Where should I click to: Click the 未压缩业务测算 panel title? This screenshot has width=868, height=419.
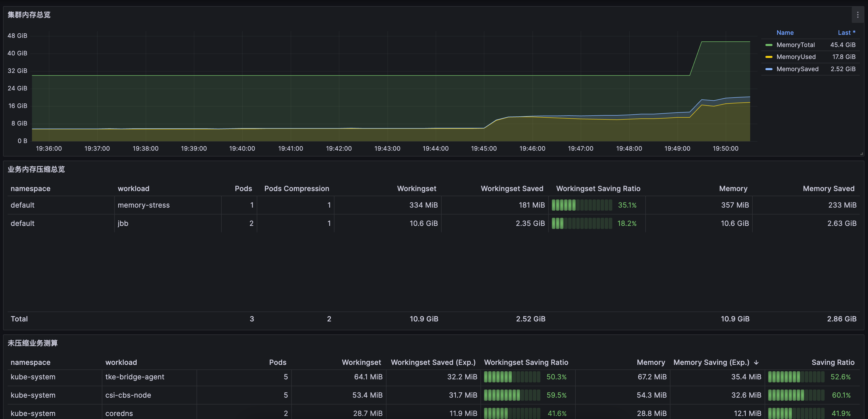pos(33,343)
